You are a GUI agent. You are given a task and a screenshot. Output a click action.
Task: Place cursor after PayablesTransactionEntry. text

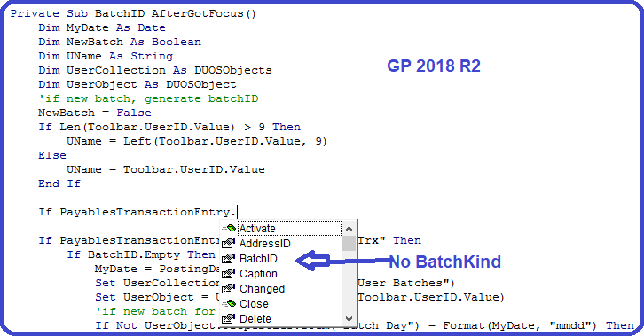(237, 212)
